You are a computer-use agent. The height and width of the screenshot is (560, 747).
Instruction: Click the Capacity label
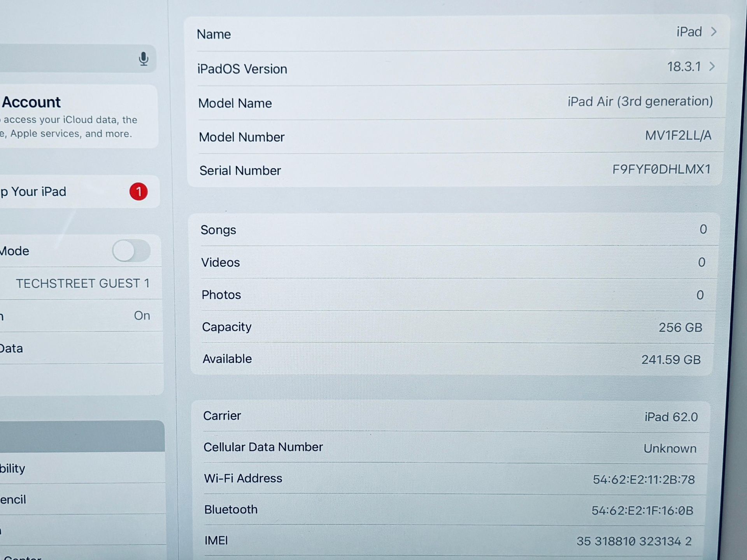pyautogui.click(x=226, y=327)
